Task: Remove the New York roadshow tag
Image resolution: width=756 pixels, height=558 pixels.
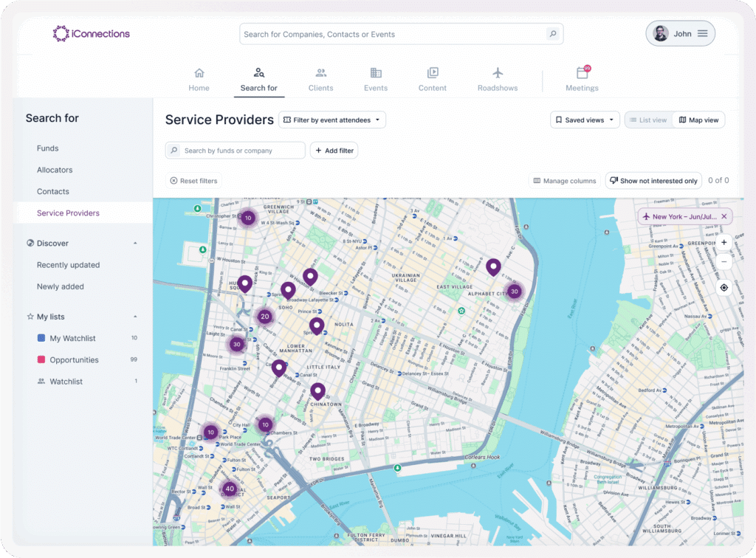Action: [724, 216]
